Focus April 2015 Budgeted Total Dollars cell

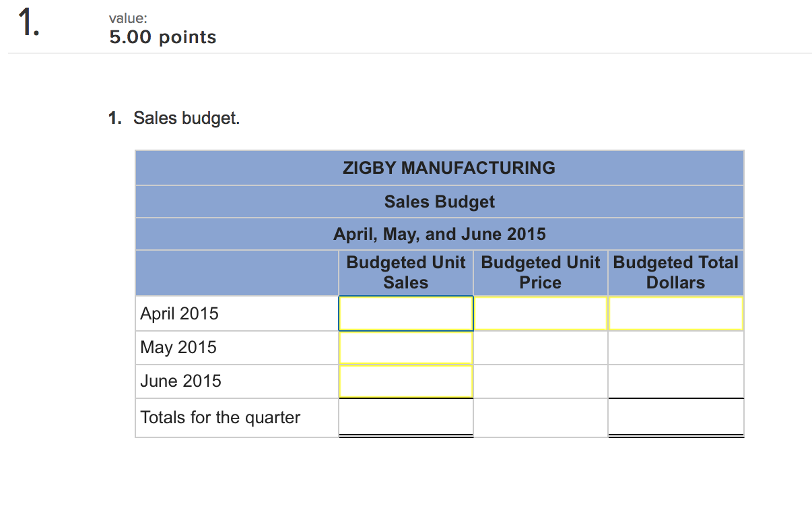[x=675, y=313]
